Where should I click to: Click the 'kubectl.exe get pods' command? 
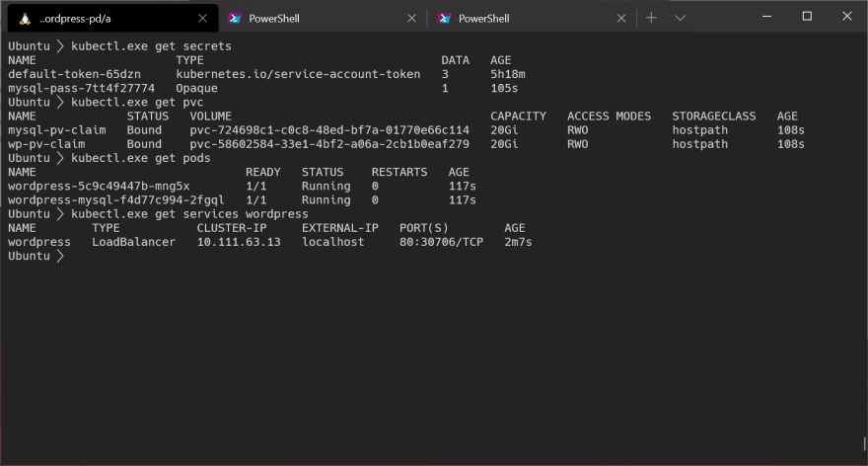[141, 159]
